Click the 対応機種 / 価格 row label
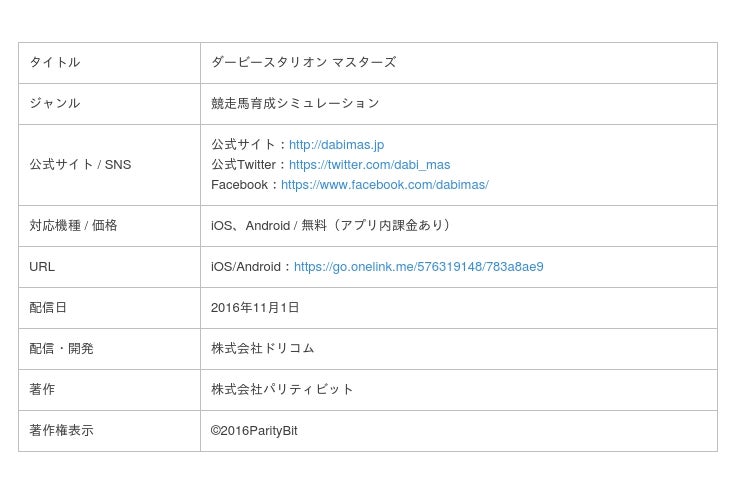The width and height of the screenshot is (740, 492). tap(73, 226)
